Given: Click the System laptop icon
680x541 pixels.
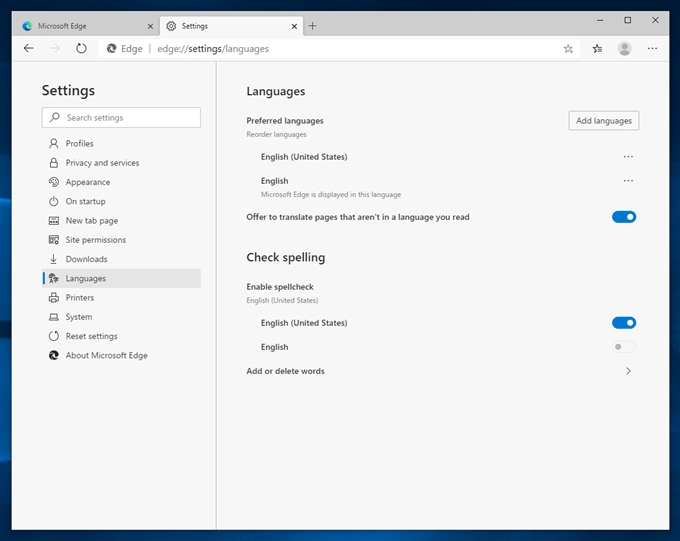Looking at the screenshot, I should point(54,317).
